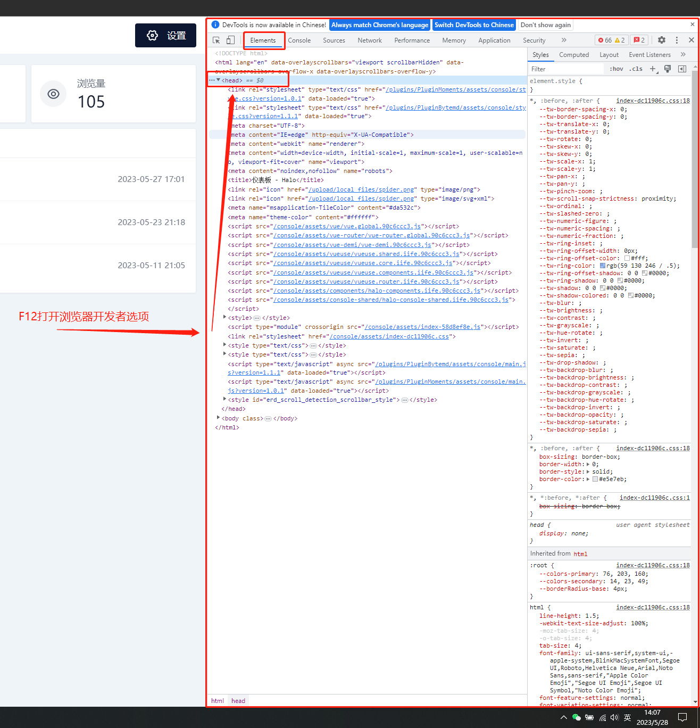Click the rendering emulation brush icon
This screenshot has width=700, height=728.
[x=668, y=69]
